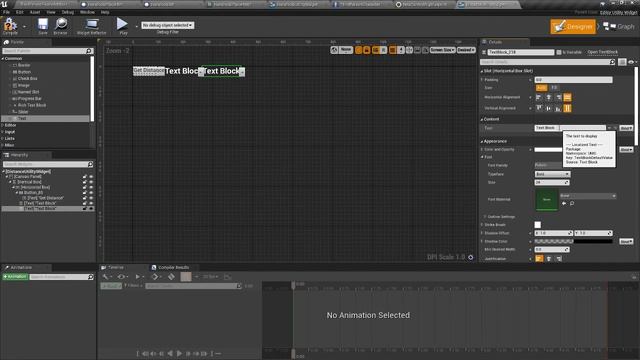
Task: Open the Color and Opacity color swatch
Action: tap(549, 150)
